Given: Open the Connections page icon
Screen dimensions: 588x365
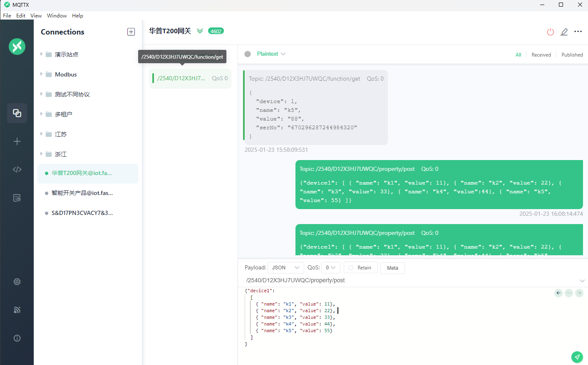Looking at the screenshot, I should [17, 113].
